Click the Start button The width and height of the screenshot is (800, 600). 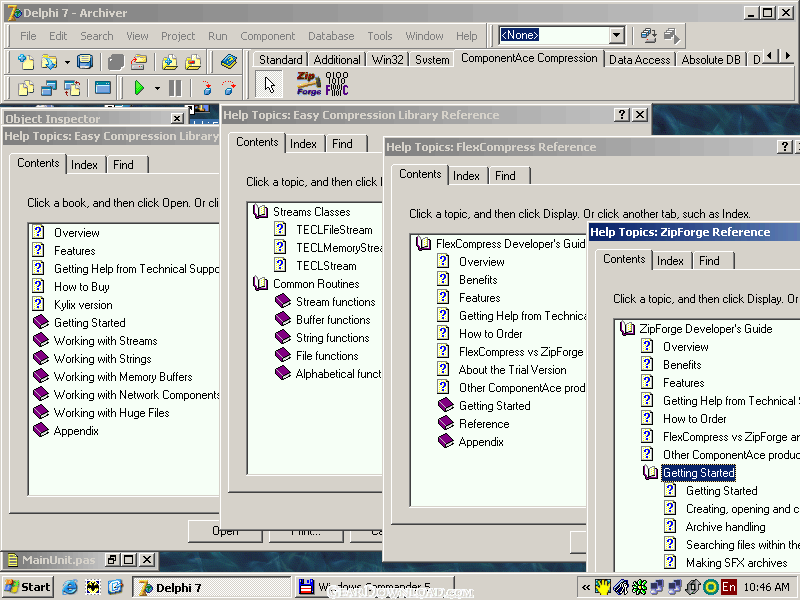(28, 587)
